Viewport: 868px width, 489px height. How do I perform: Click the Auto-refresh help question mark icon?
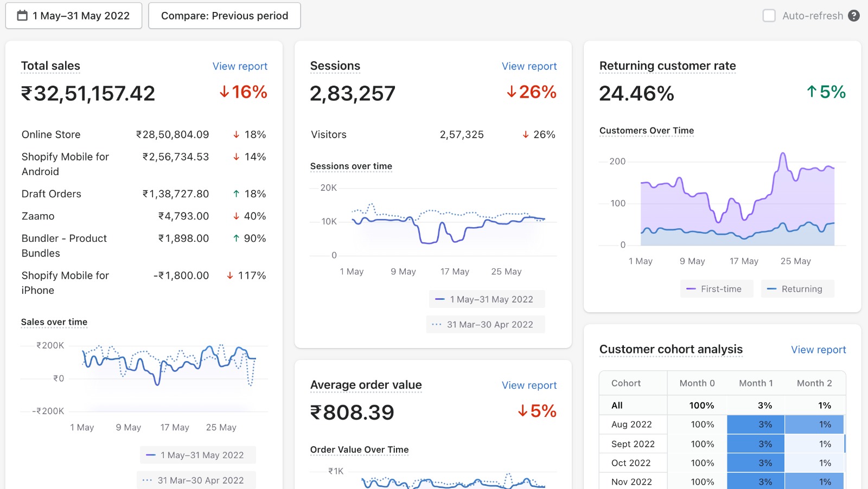tap(854, 16)
